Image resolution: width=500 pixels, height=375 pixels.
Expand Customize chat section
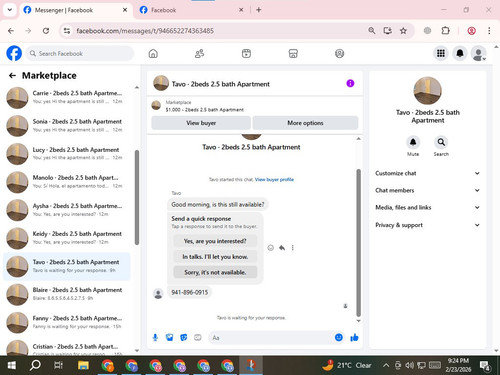(x=428, y=173)
